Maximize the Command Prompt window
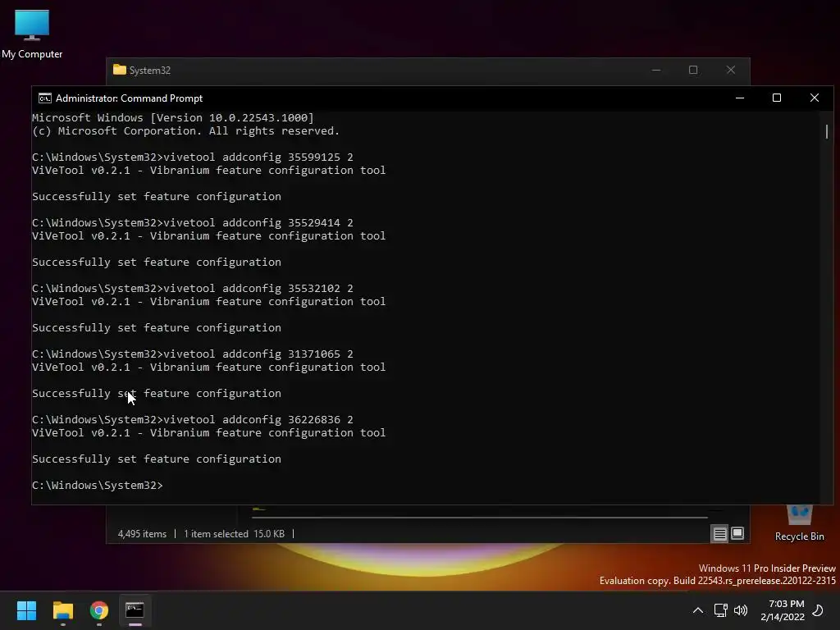This screenshot has height=630, width=840. pyautogui.click(x=777, y=98)
